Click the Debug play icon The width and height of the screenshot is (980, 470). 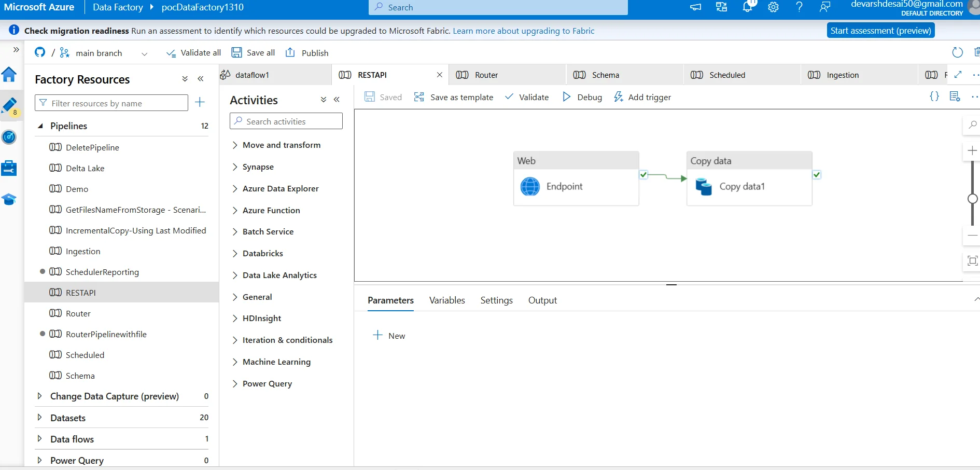pyautogui.click(x=566, y=97)
